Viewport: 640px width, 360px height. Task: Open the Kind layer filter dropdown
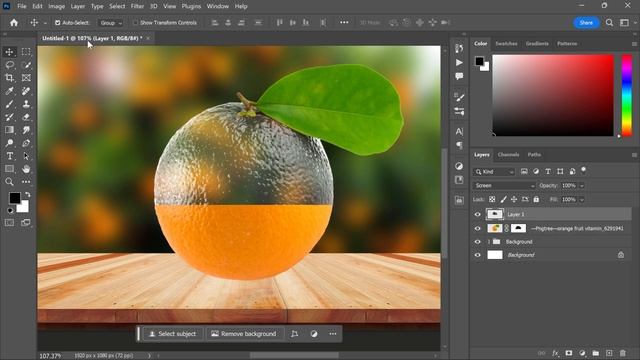tap(494, 172)
